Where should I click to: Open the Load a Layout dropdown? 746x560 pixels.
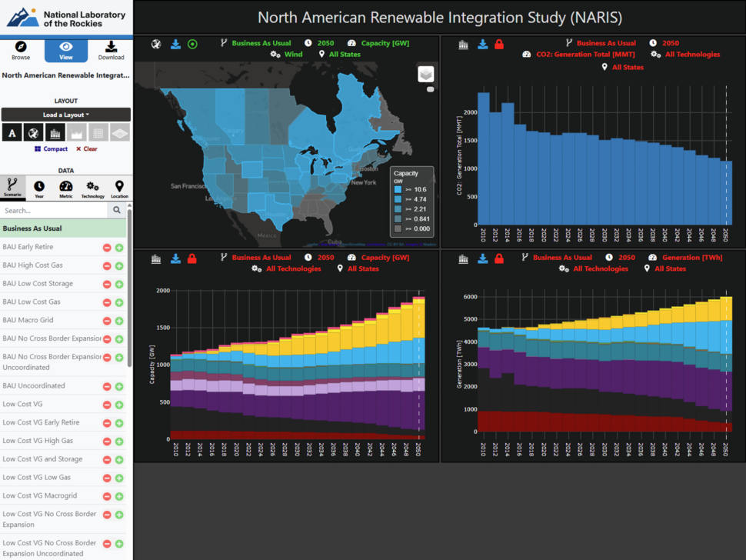pyautogui.click(x=65, y=115)
